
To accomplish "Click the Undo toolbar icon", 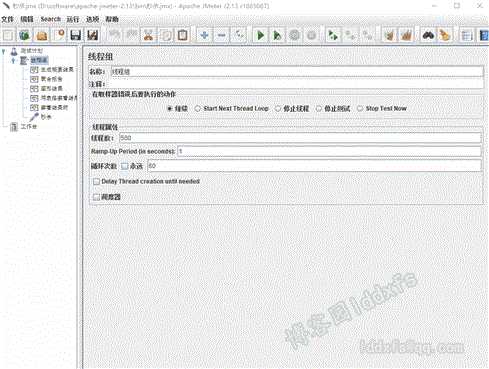I will (x=114, y=35).
